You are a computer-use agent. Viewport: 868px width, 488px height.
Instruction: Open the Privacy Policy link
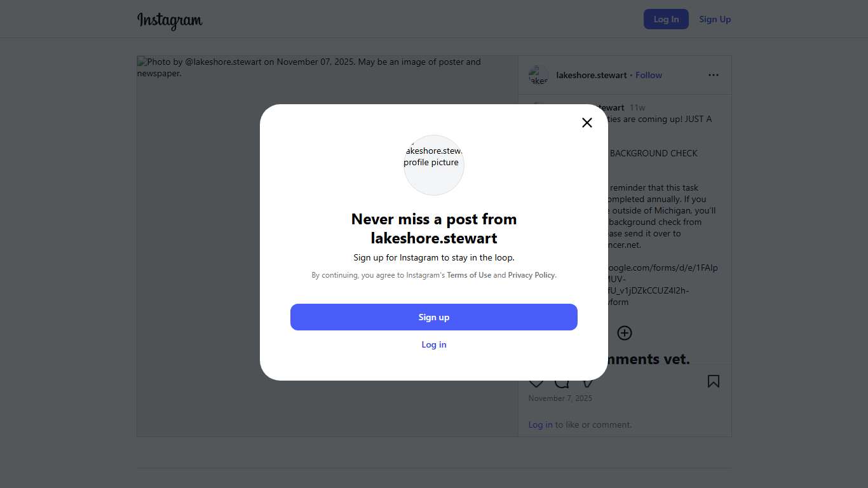tap(531, 275)
